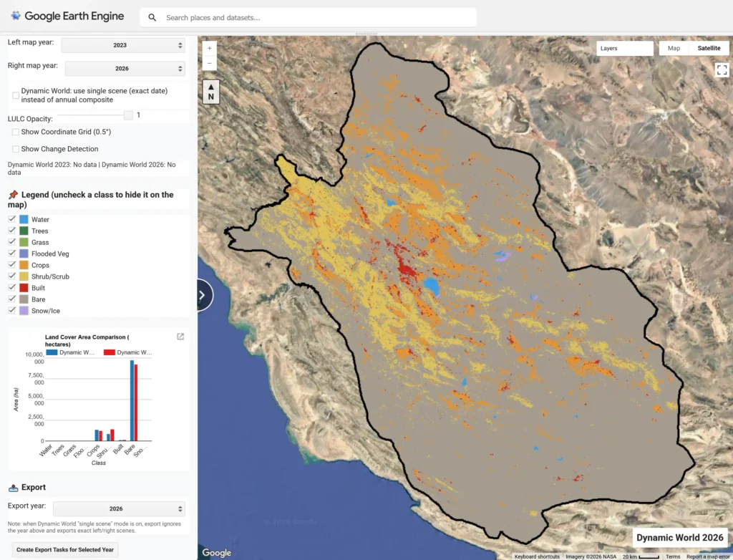Open the Right map year dropdown

125,68
